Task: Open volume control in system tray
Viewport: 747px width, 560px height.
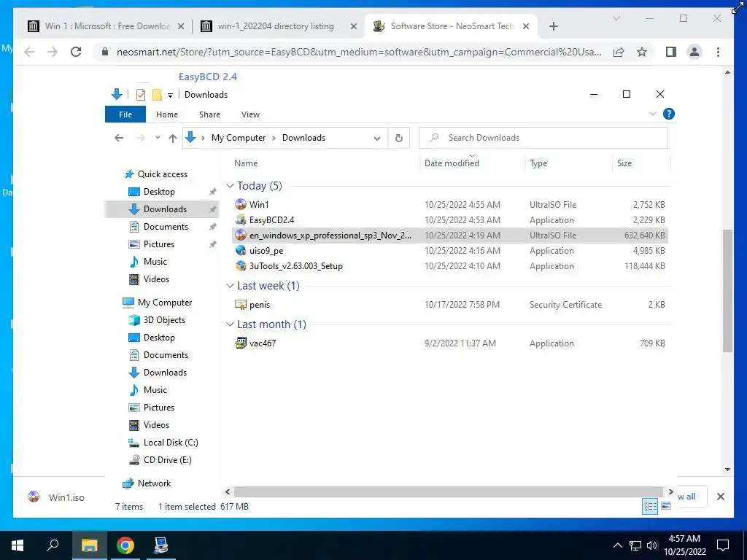Action: [652, 545]
